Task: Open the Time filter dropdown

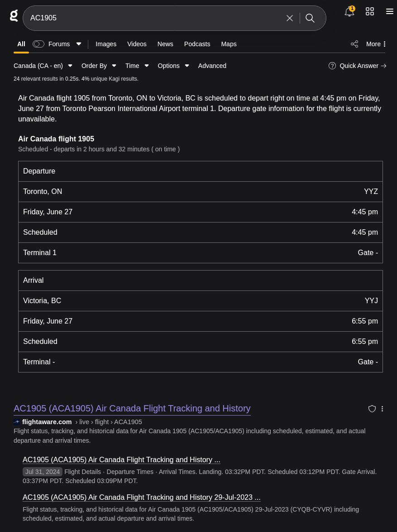Action: pyautogui.click(x=137, y=66)
